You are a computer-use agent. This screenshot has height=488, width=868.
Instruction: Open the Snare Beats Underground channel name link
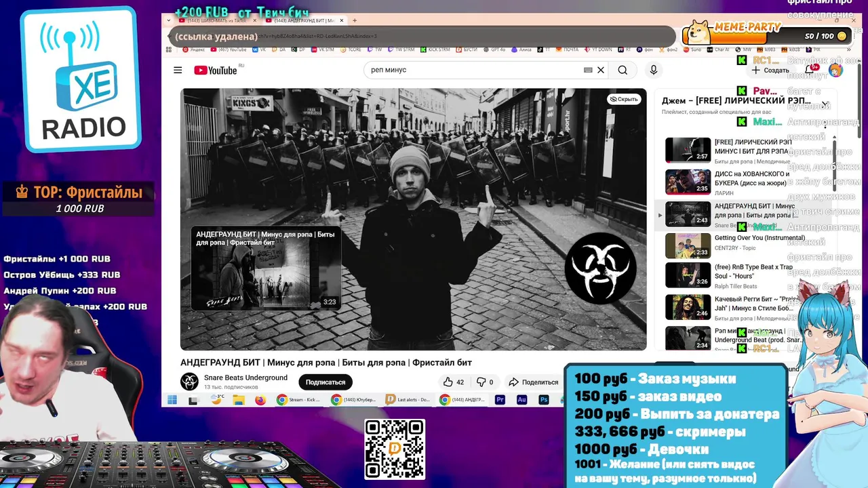[x=245, y=378]
